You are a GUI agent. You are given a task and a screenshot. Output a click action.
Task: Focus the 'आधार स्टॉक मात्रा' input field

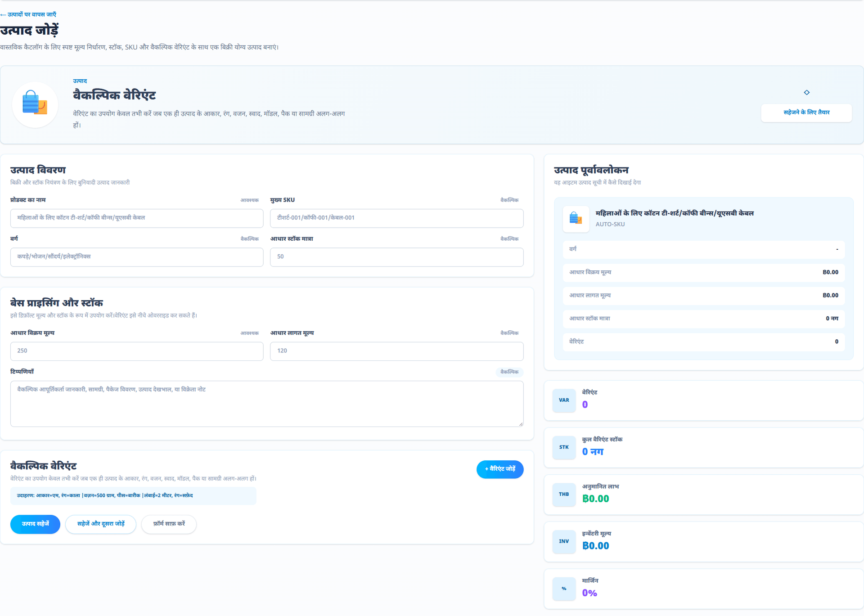pos(396,257)
